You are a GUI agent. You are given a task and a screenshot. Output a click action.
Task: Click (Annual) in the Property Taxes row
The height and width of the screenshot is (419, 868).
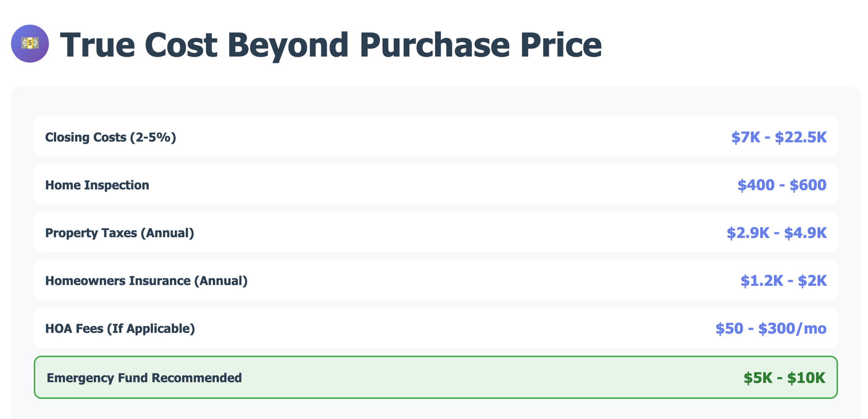click(x=167, y=233)
